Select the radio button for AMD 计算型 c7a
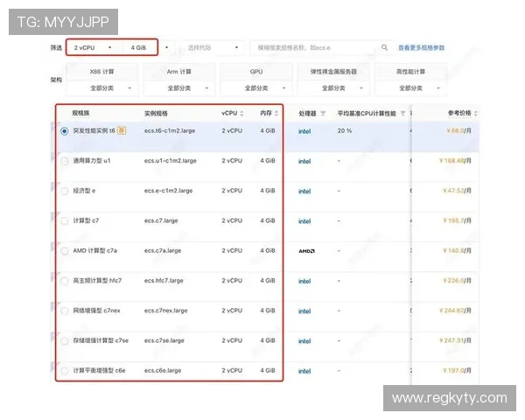 pos(64,251)
